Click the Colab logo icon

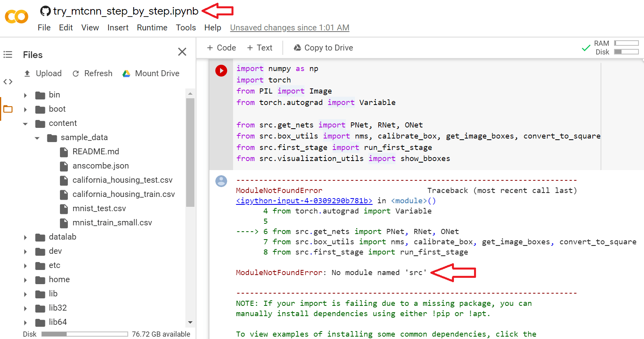click(17, 17)
